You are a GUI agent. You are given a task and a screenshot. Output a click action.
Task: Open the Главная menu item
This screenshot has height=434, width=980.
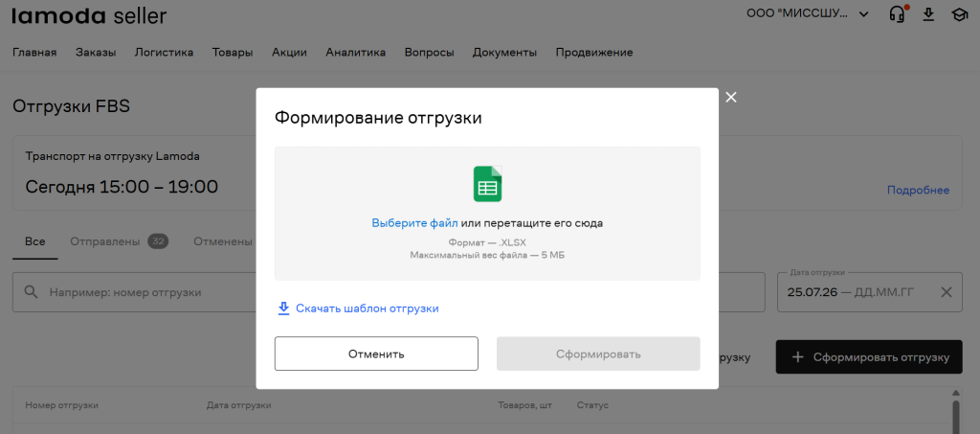tap(34, 53)
